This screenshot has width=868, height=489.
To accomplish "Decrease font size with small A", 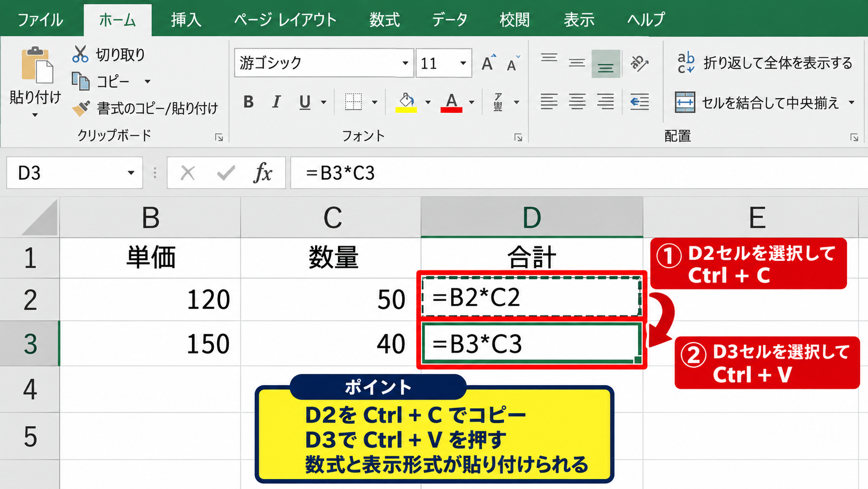I will point(513,63).
